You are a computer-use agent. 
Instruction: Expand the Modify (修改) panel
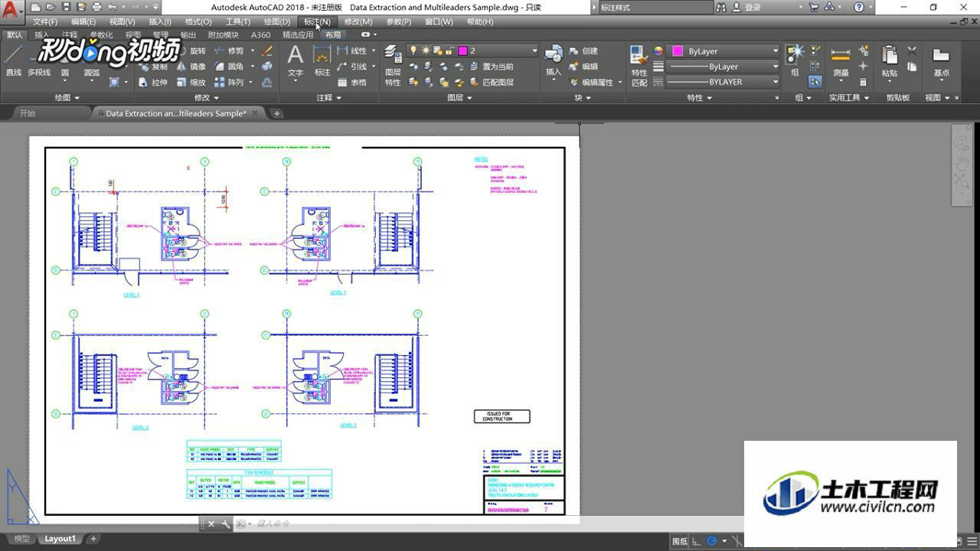click(x=206, y=98)
